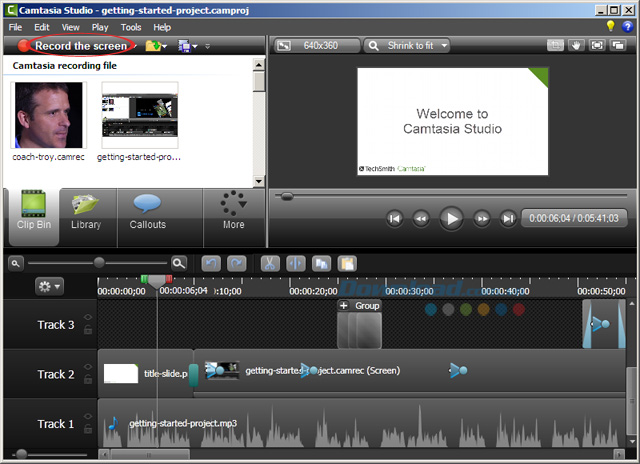Image resolution: width=640 pixels, height=464 pixels.
Task: Open the File menu
Action: coord(16,27)
